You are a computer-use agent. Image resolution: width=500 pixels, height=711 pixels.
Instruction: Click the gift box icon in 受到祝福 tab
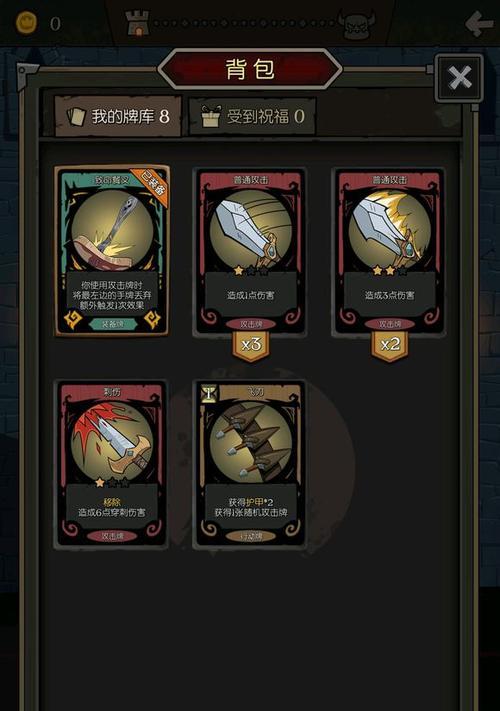[x=211, y=116]
